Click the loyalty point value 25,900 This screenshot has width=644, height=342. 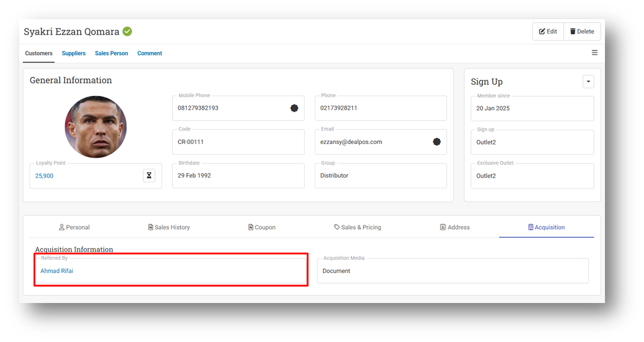click(44, 176)
